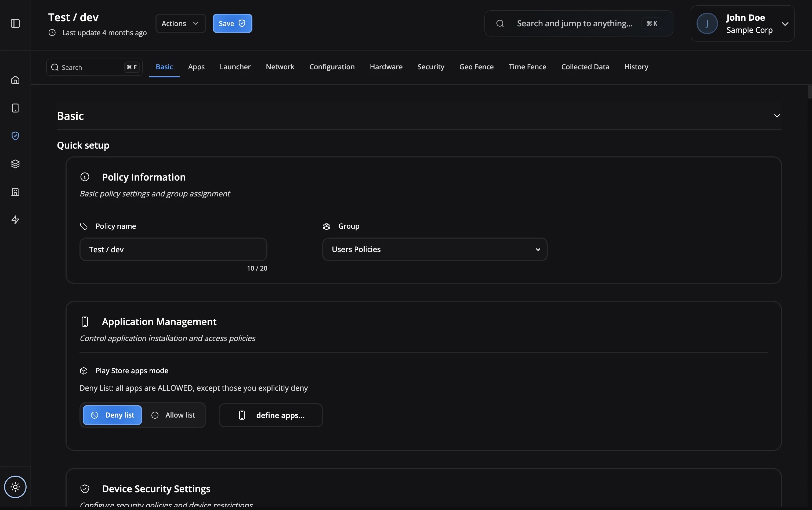Screen dimensions: 812x510
Task: Open the Actions dropdown
Action: tap(180, 23)
